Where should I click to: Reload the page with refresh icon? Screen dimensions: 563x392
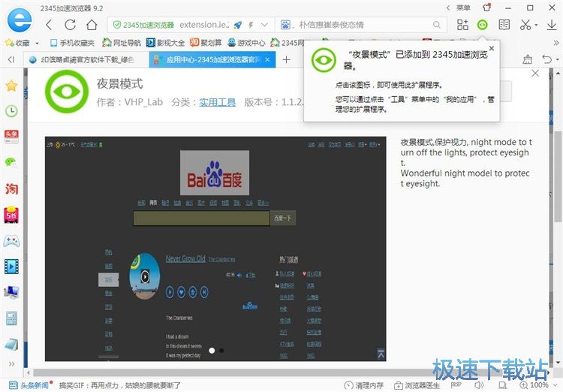coord(70,25)
